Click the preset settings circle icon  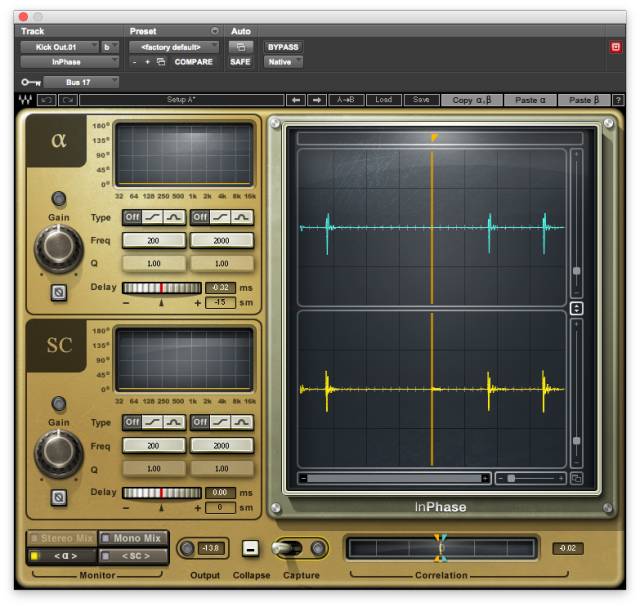215,31
